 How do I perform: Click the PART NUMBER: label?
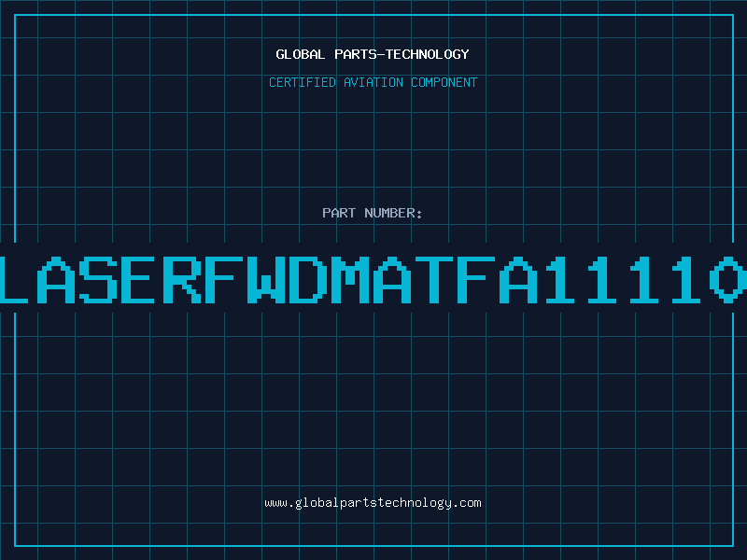coord(373,213)
